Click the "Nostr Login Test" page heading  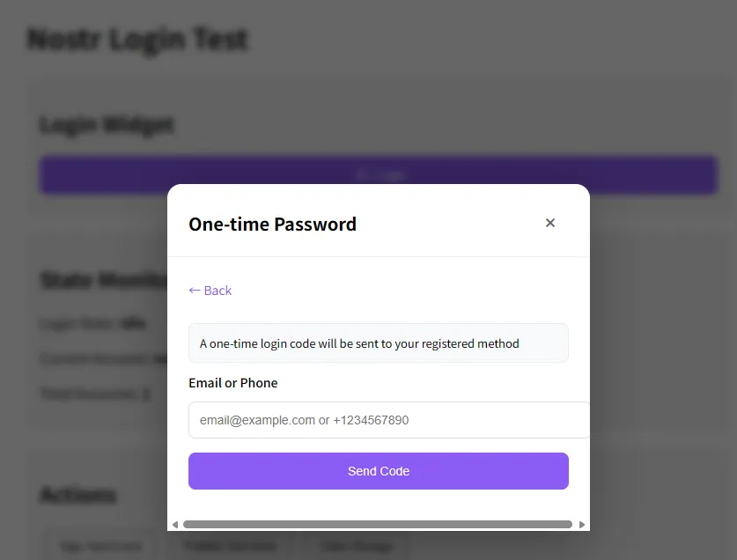click(x=137, y=40)
